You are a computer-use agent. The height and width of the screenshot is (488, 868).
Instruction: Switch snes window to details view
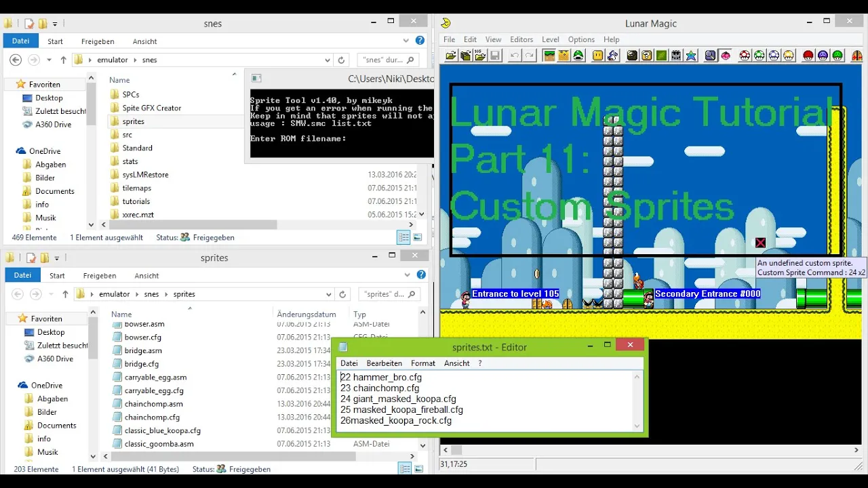click(403, 238)
